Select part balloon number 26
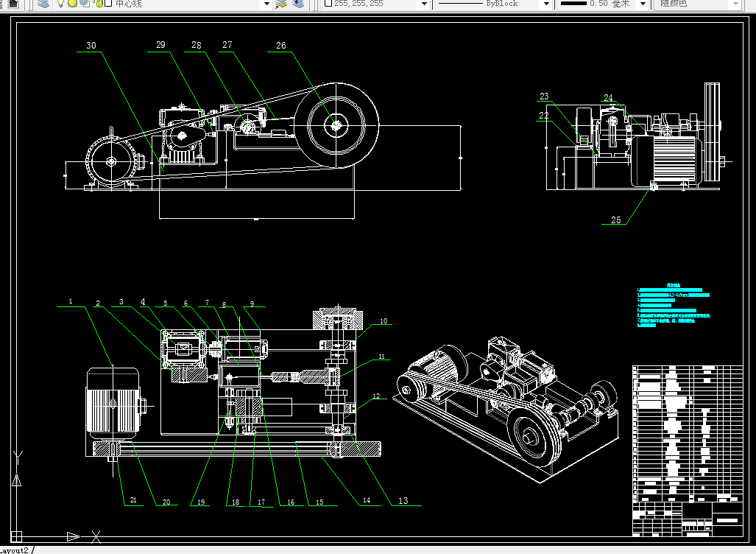The width and height of the screenshot is (756, 554). [x=281, y=46]
